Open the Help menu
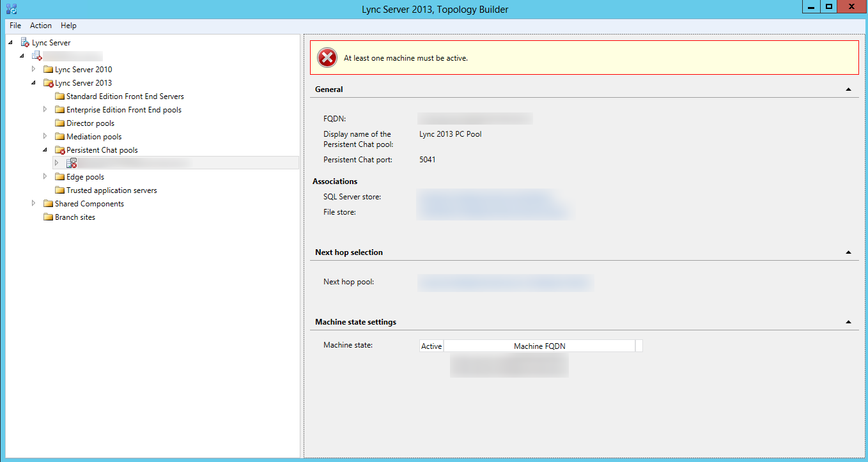 coord(68,26)
